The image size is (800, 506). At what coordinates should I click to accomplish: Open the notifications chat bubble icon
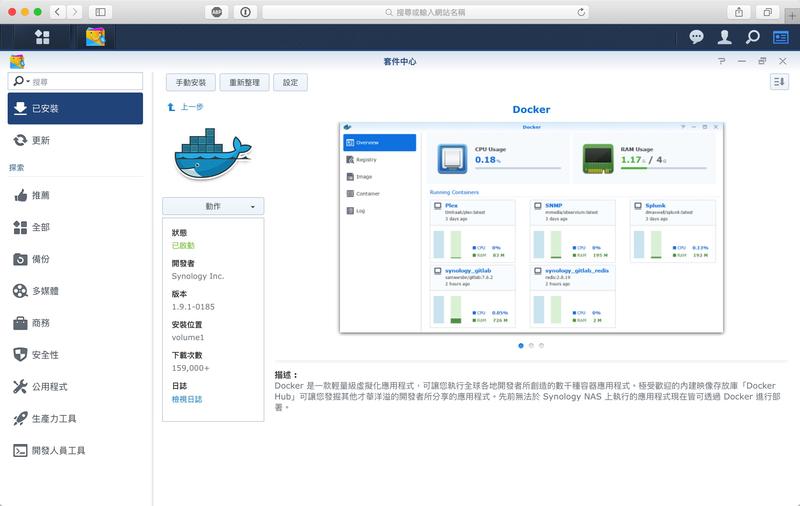coord(696,37)
